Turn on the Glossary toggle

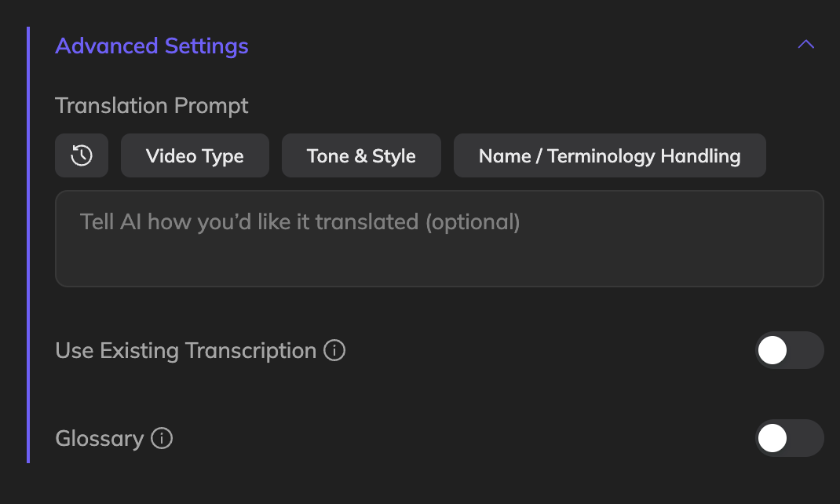[789, 438]
